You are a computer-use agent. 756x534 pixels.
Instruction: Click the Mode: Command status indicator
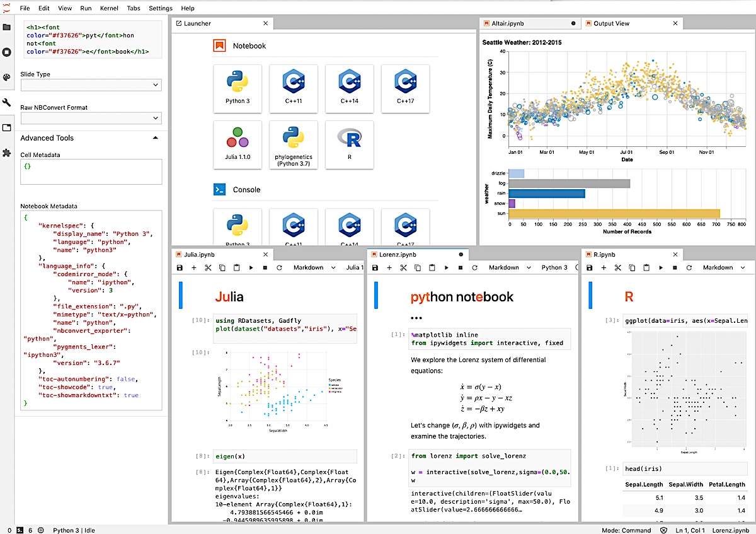coord(626,530)
